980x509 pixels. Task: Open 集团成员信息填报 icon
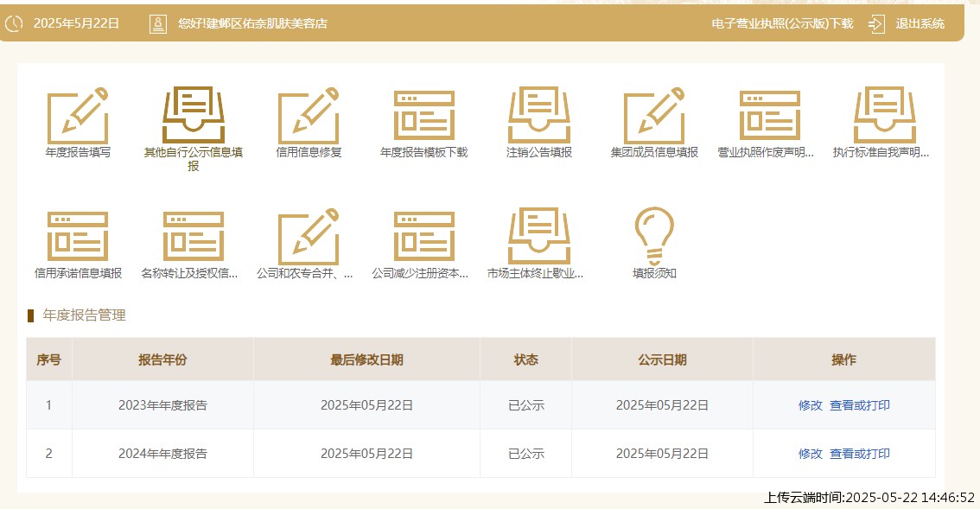(654, 116)
